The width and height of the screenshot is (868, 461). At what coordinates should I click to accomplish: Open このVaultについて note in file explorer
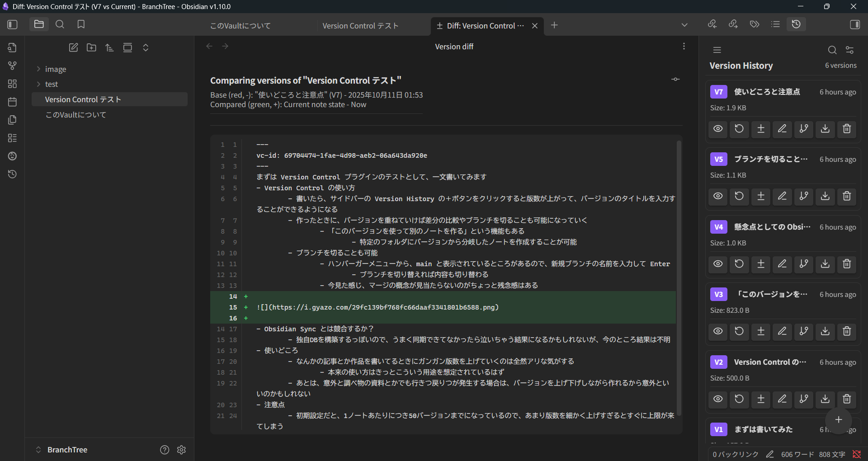click(x=109, y=115)
